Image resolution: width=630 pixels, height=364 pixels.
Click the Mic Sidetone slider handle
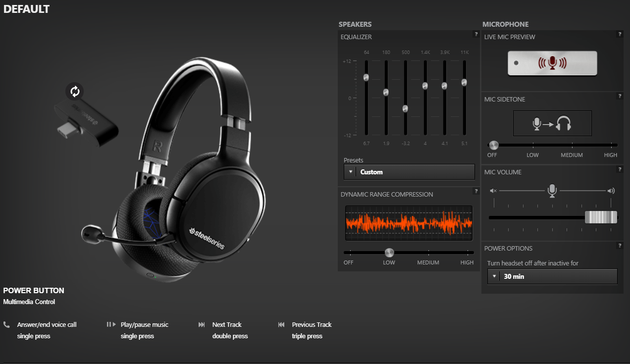pos(493,145)
